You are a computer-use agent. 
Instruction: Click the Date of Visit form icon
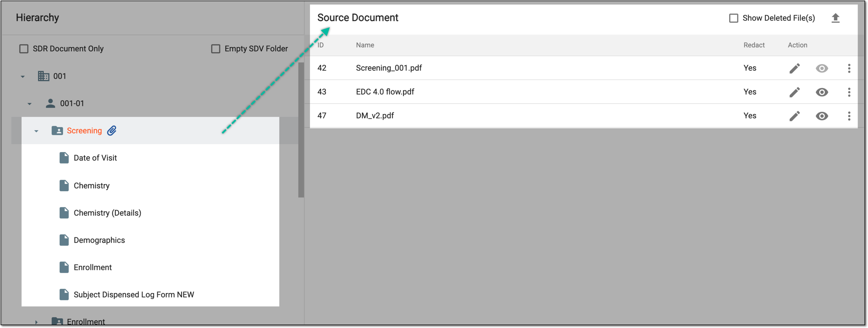pyautogui.click(x=64, y=158)
